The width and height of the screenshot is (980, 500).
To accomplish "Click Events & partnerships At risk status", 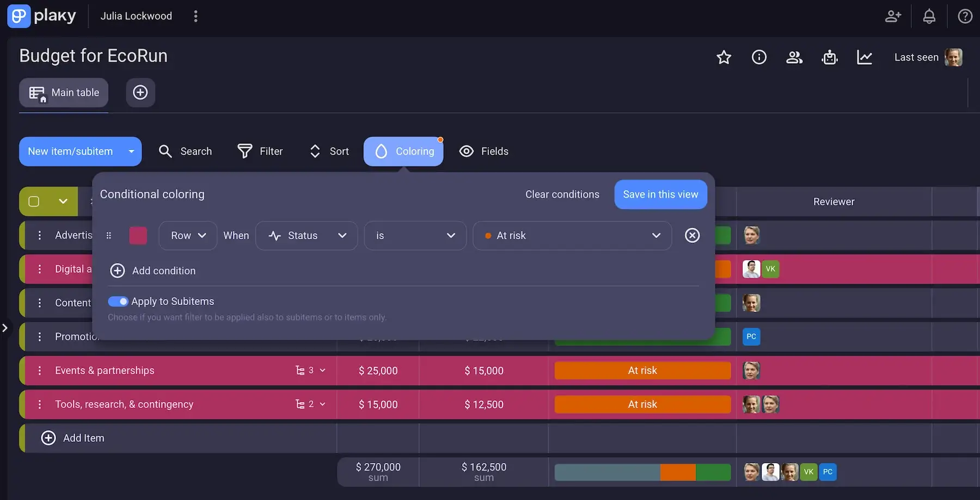I will pos(642,370).
